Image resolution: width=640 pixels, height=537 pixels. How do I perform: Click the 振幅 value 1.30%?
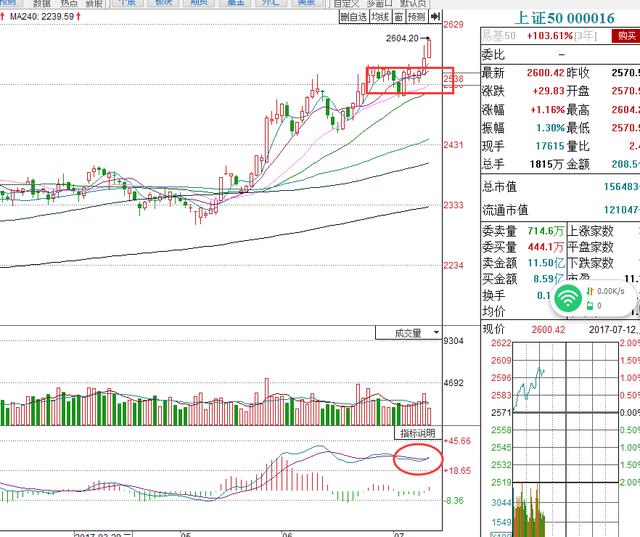[551, 128]
